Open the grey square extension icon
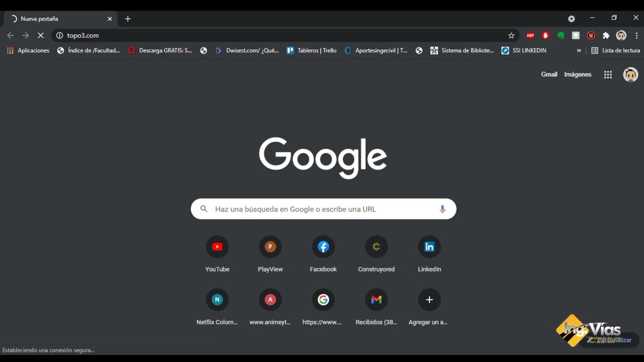The image size is (644, 362). pyautogui.click(x=576, y=35)
